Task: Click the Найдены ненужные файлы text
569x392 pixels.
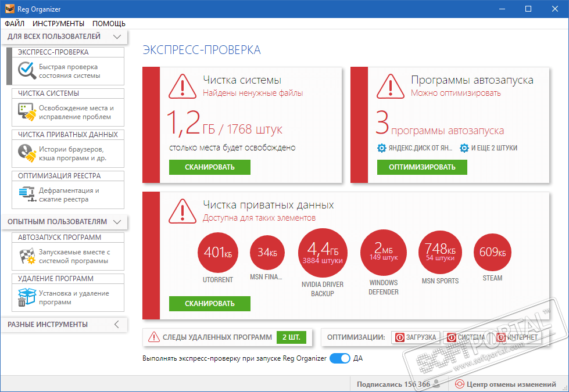Action: [x=253, y=93]
